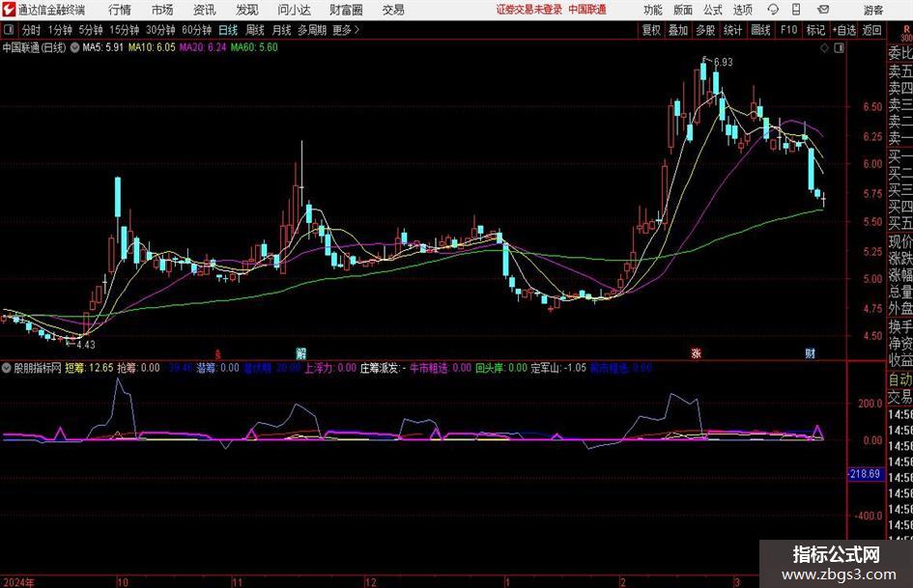This screenshot has height=588, width=913.
Task: Switch to the 30分钟 period tab
Action: click(160, 30)
